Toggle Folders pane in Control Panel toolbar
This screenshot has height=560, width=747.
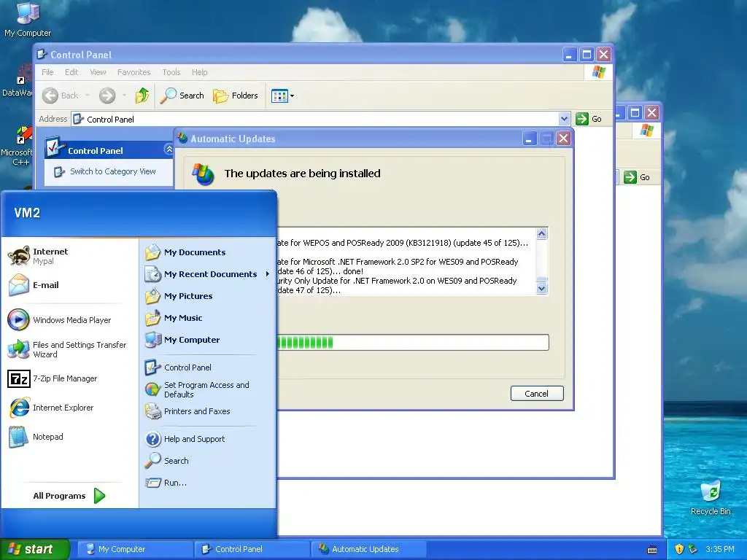[236, 96]
